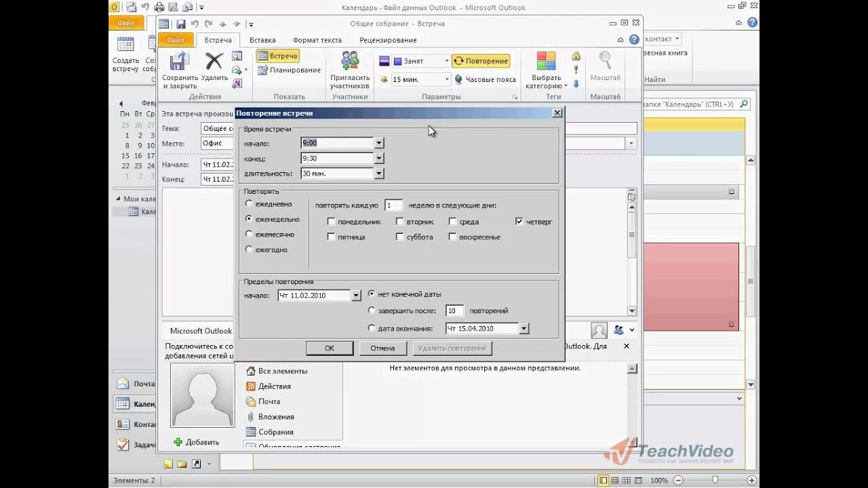This screenshot has height=488, width=868.
Task: Check the Tuesday checkbox
Action: [x=400, y=222]
